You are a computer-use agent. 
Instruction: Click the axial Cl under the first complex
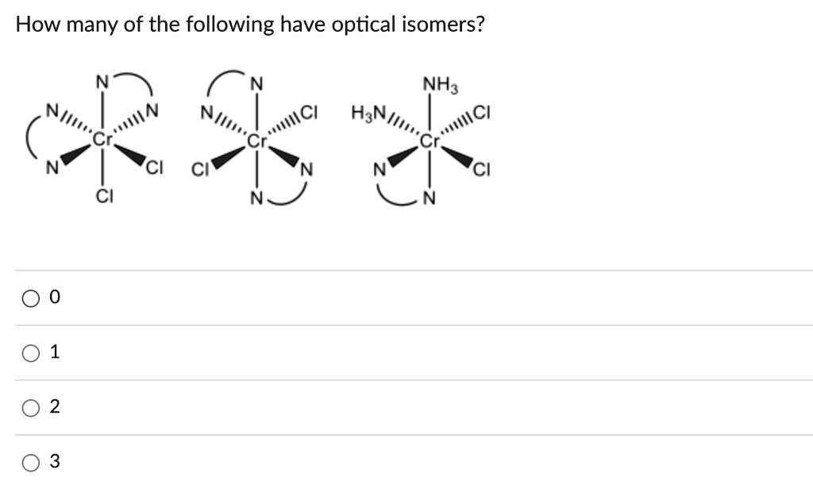(x=104, y=197)
